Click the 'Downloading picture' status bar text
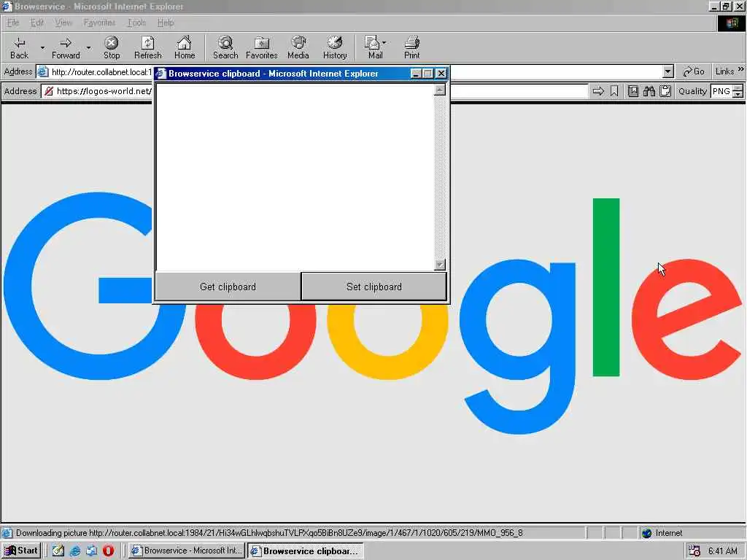The image size is (747, 560). pyautogui.click(x=269, y=533)
